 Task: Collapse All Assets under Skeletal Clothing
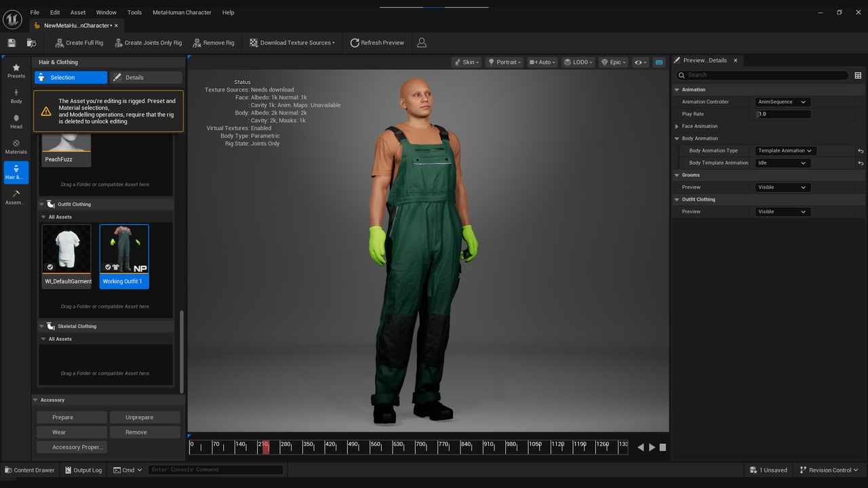pos(43,339)
